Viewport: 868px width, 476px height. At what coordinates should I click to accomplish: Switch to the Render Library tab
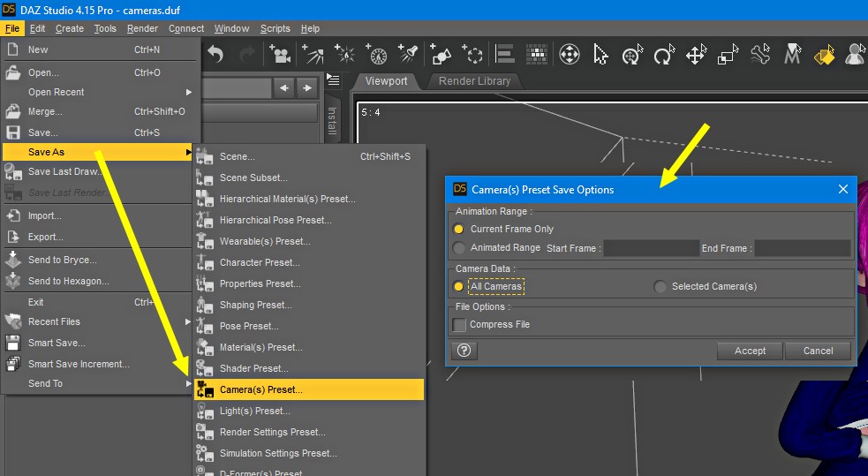474,81
